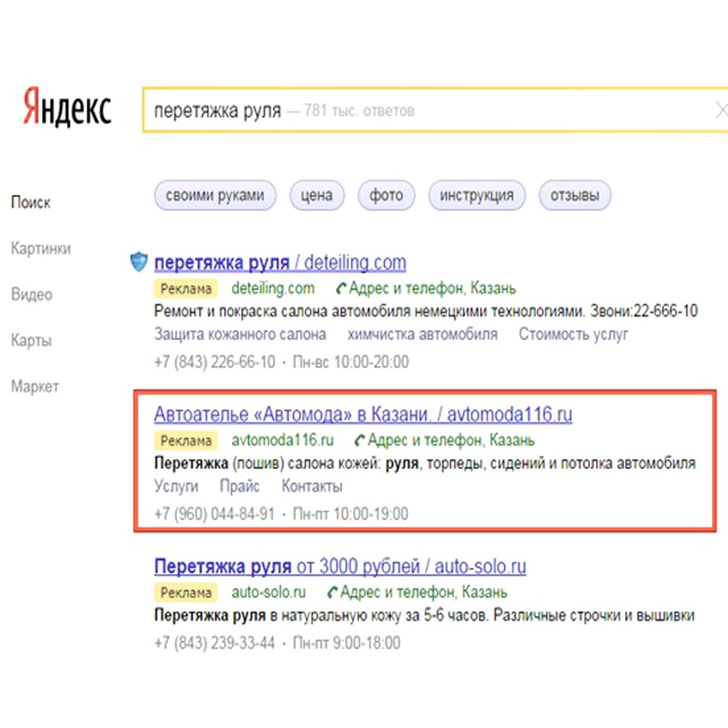
Task: Clear search with the X icon
Action: [x=720, y=110]
